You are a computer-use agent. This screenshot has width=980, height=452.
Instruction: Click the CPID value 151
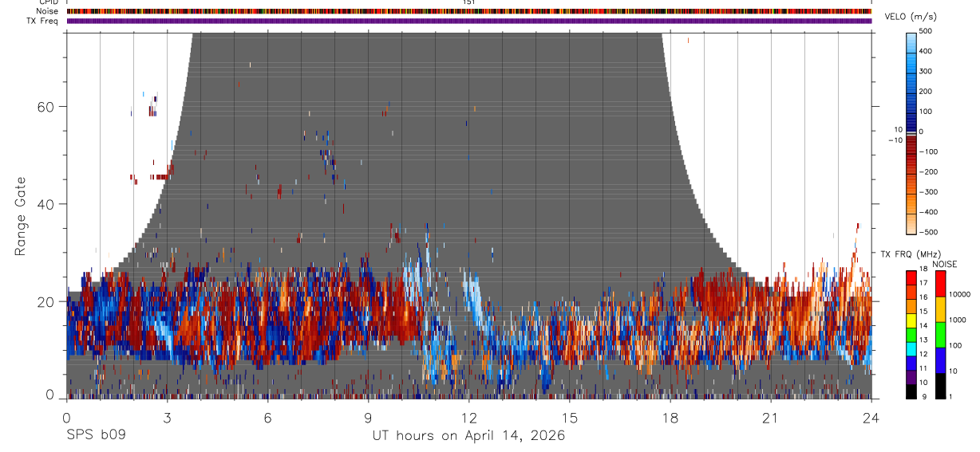[468, 2]
